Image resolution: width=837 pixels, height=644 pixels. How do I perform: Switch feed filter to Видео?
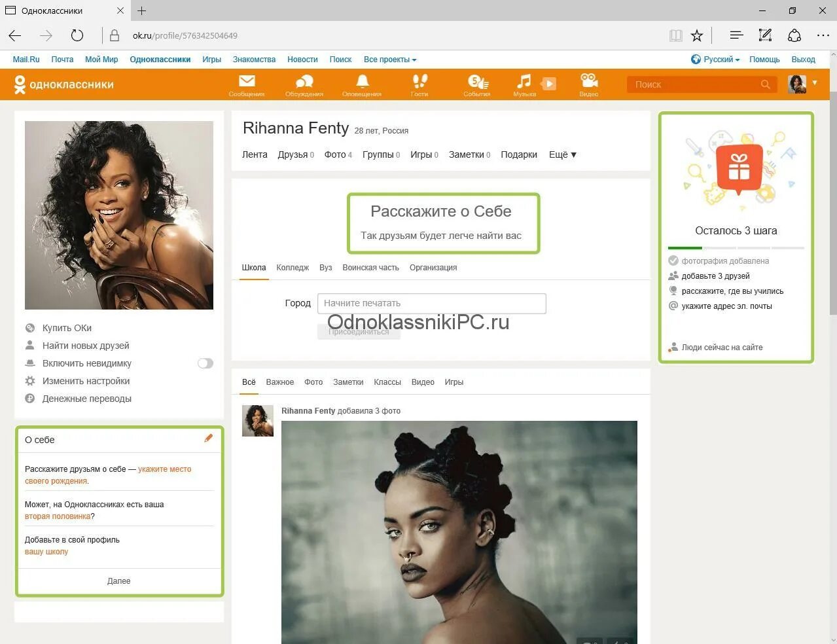click(x=423, y=382)
